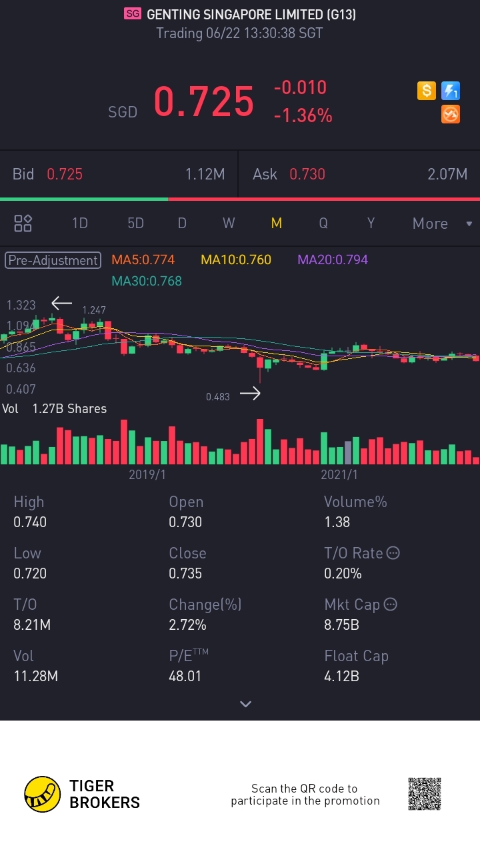The width and height of the screenshot is (480, 868).
Task: Tap the Close 0.735 value
Action: pyautogui.click(x=185, y=573)
